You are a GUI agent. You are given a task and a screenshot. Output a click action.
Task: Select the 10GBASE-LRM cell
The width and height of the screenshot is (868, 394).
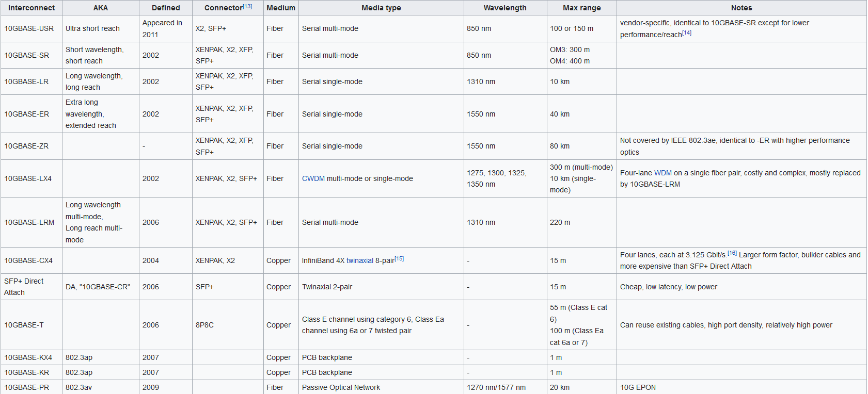click(31, 222)
